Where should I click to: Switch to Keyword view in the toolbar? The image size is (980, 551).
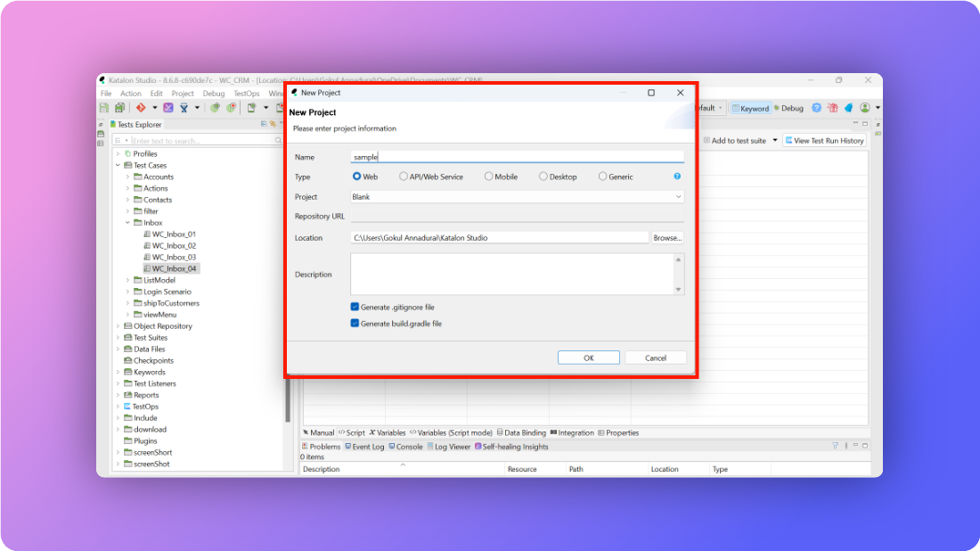click(x=751, y=108)
